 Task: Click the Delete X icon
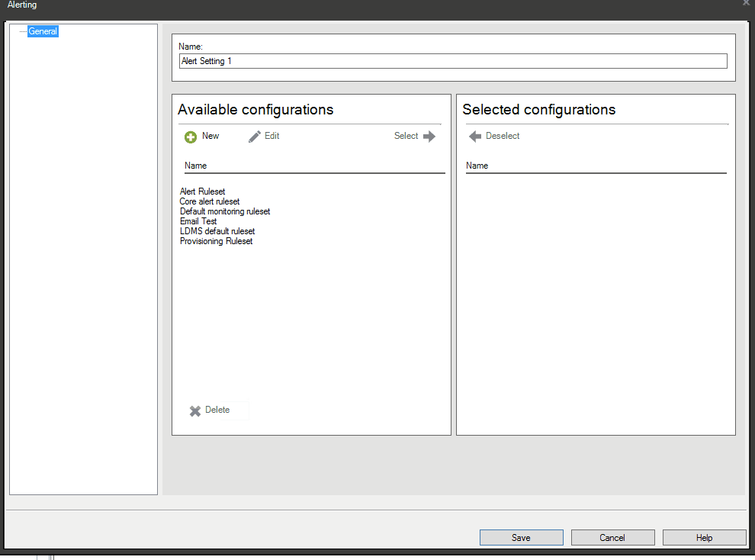click(196, 410)
